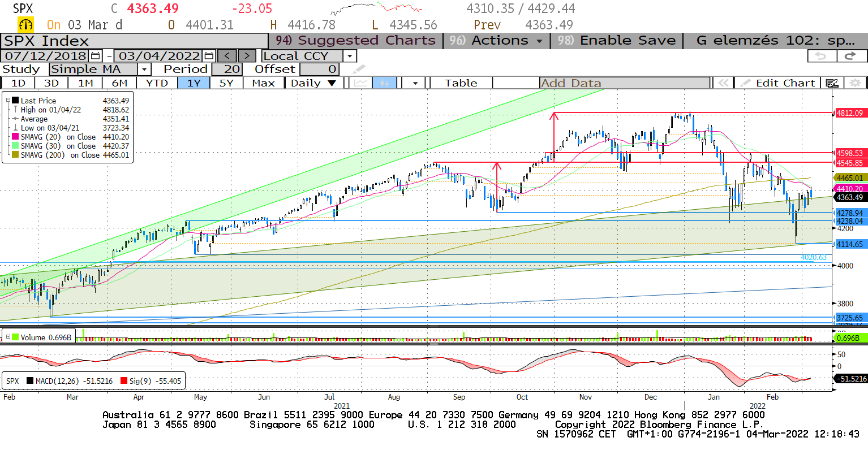This screenshot has height=459, width=868.
Task: Open the Actions dropdown menu
Action: coord(496,41)
